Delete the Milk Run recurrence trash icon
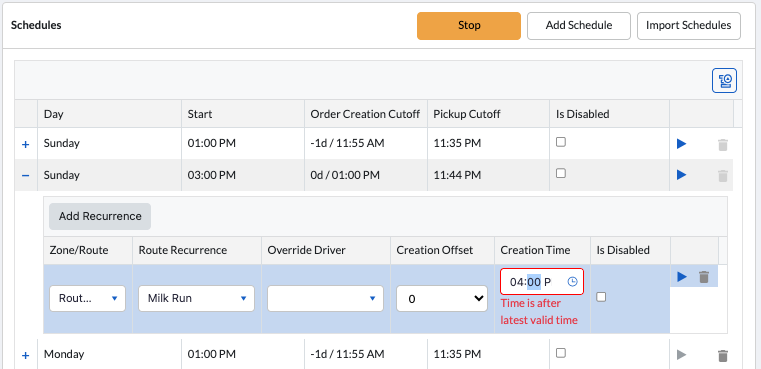 (704, 277)
